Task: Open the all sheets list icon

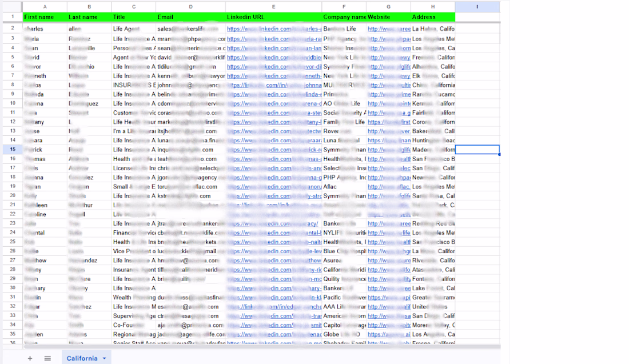Action: click(47, 358)
